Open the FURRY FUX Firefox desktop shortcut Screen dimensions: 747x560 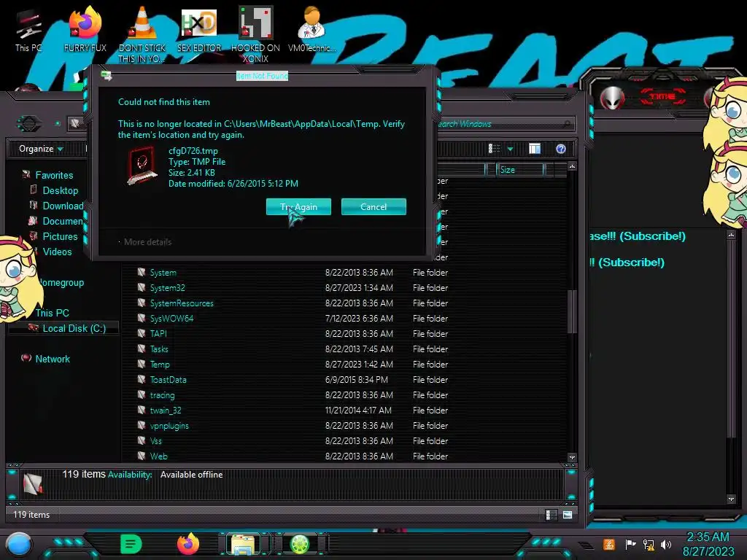(85, 29)
